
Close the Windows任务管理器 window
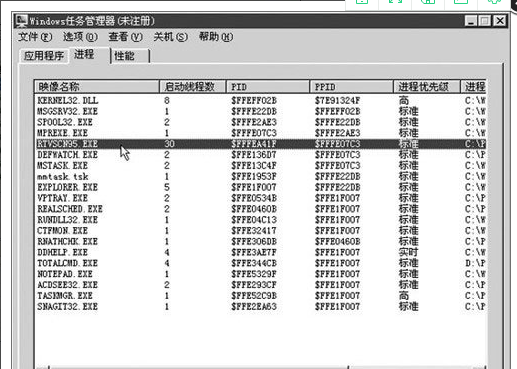tap(500, 21)
